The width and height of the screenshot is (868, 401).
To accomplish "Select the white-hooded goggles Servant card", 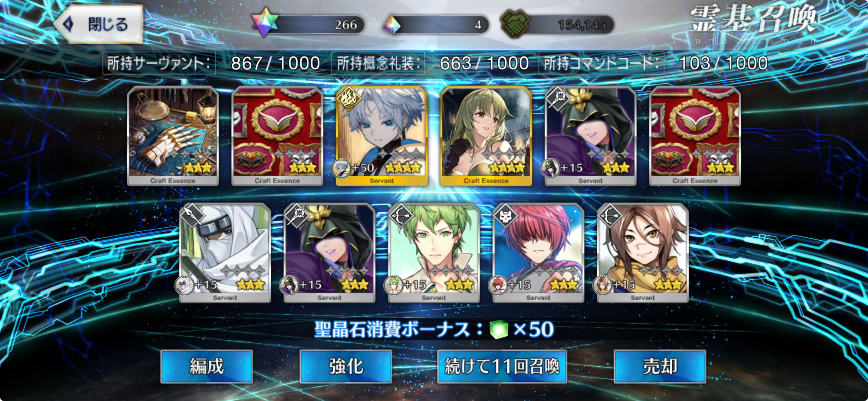I will [x=225, y=253].
